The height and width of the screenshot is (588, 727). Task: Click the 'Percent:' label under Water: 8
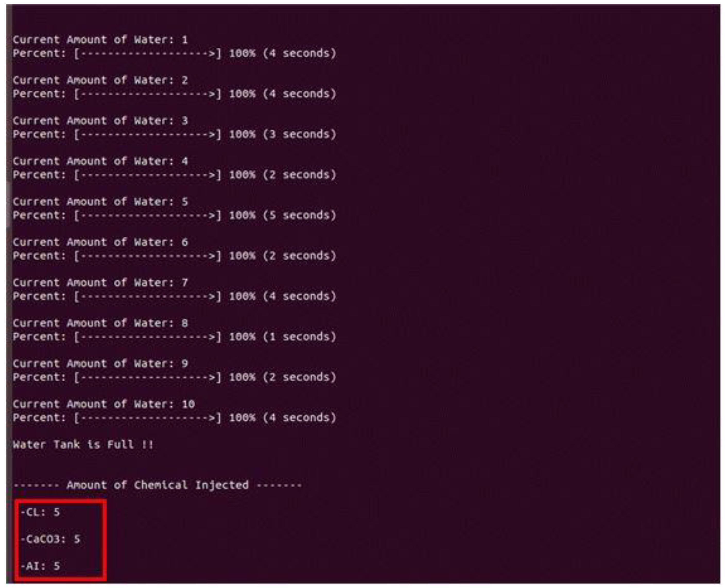[x=39, y=337]
